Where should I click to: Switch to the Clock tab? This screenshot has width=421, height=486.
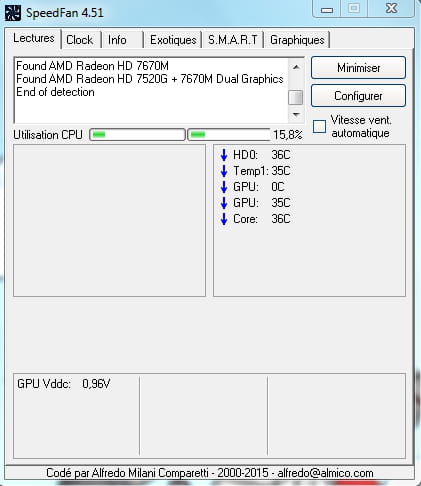click(80, 40)
